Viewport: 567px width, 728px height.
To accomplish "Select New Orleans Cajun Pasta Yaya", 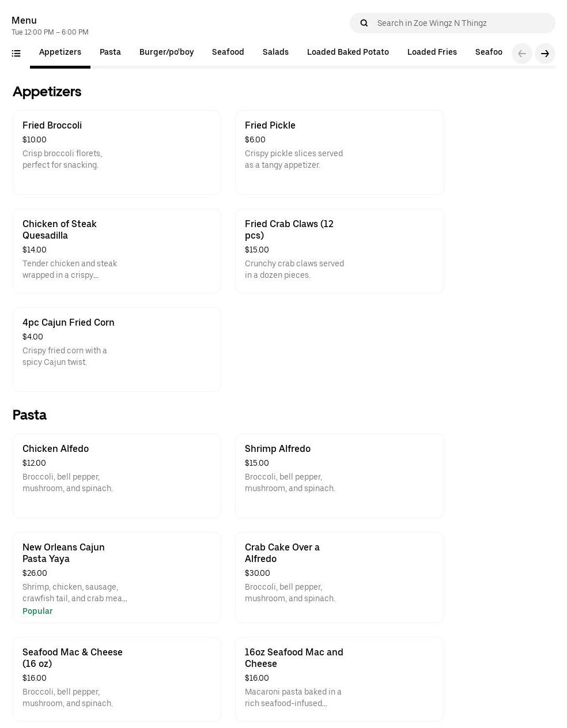I will click(117, 577).
